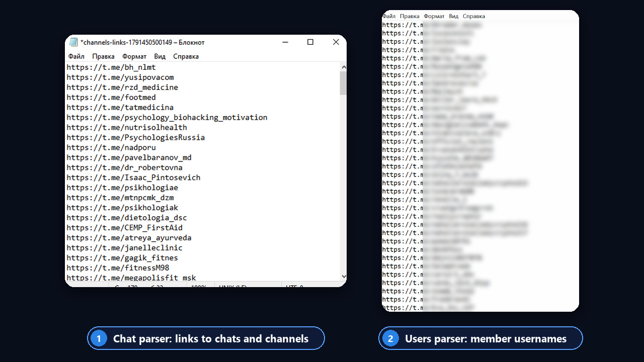Click the Isaac_Pintosevich link line
644x362 pixels.
(x=134, y=178)
